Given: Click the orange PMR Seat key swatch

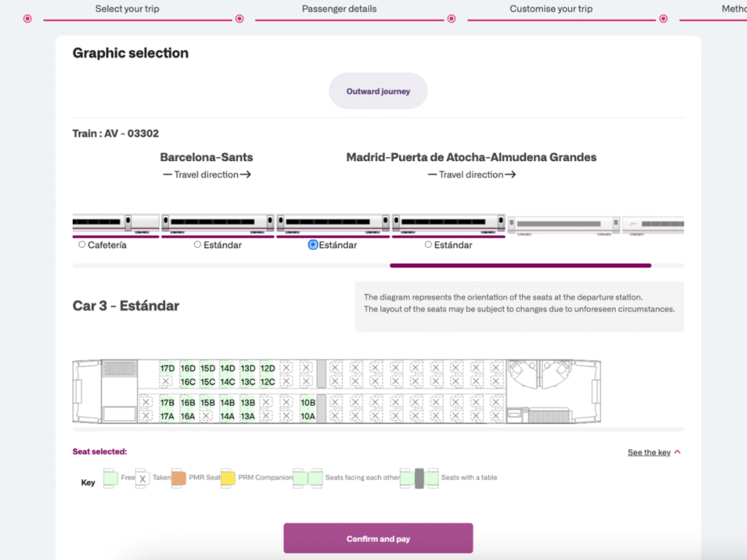Looking at the screenshot, I should (179, 478).
